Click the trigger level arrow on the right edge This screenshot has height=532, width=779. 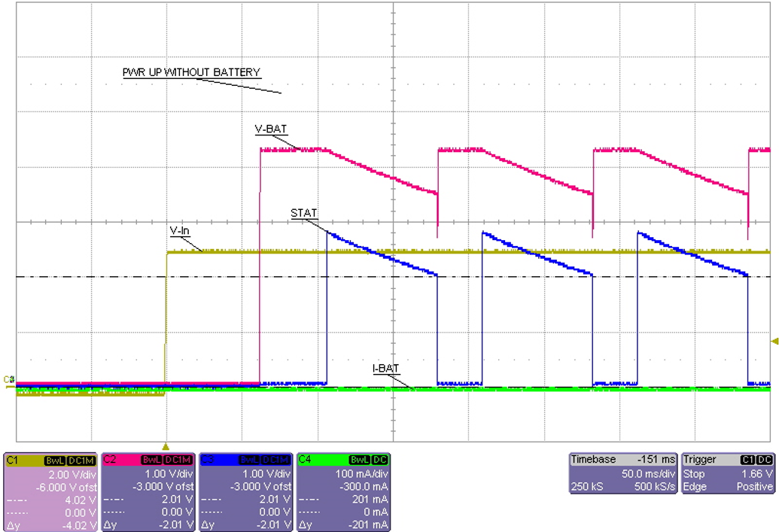774,342
